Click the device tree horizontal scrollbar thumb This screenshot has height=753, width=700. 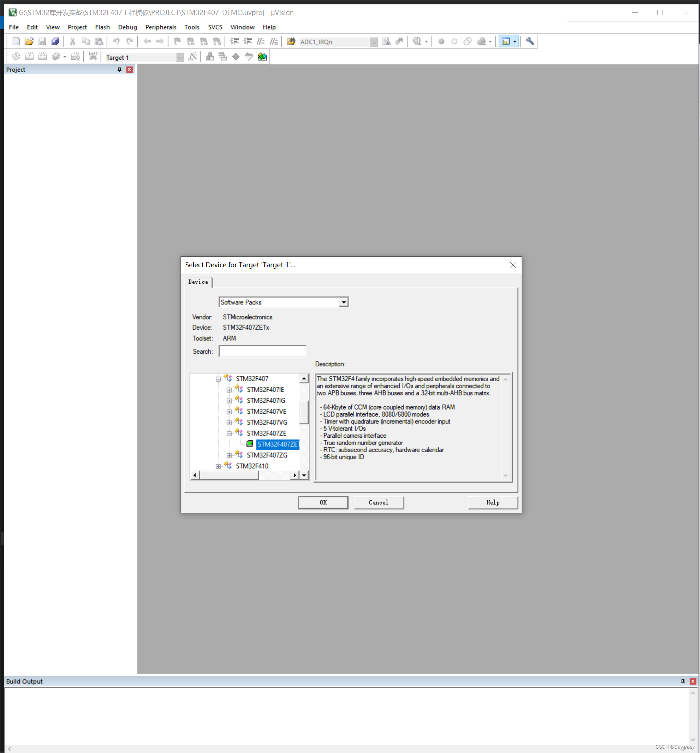[229, 475]
